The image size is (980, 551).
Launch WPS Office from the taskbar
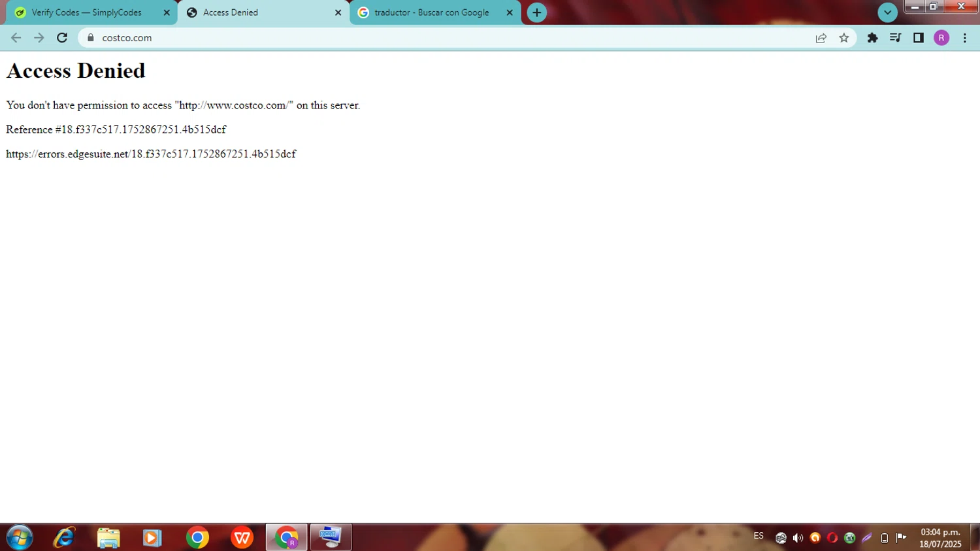coord(242,538)
